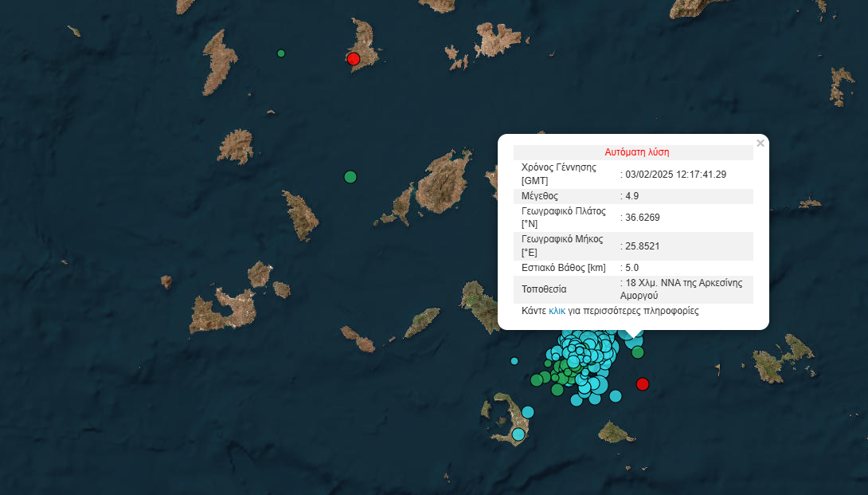Click the origin time value 03/02/2025 12:17:41.29
868x495 pixels.
676,174
